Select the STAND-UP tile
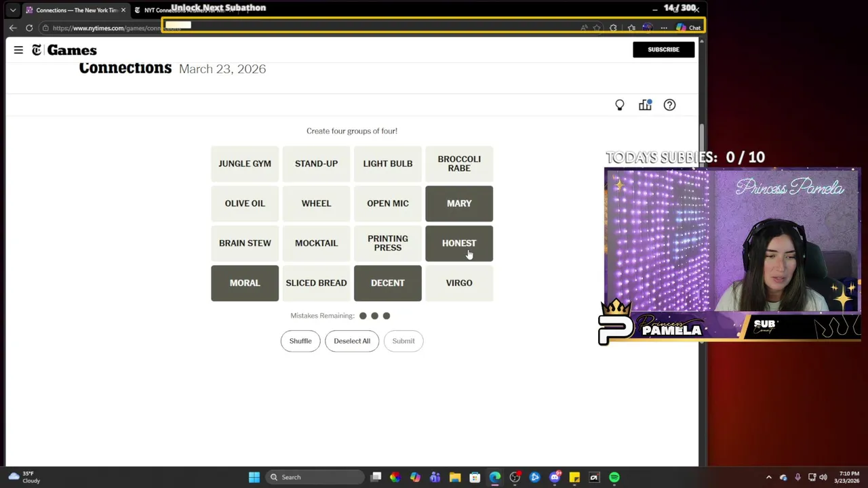This screenshot has height=488, width=868. coord(316,163)
